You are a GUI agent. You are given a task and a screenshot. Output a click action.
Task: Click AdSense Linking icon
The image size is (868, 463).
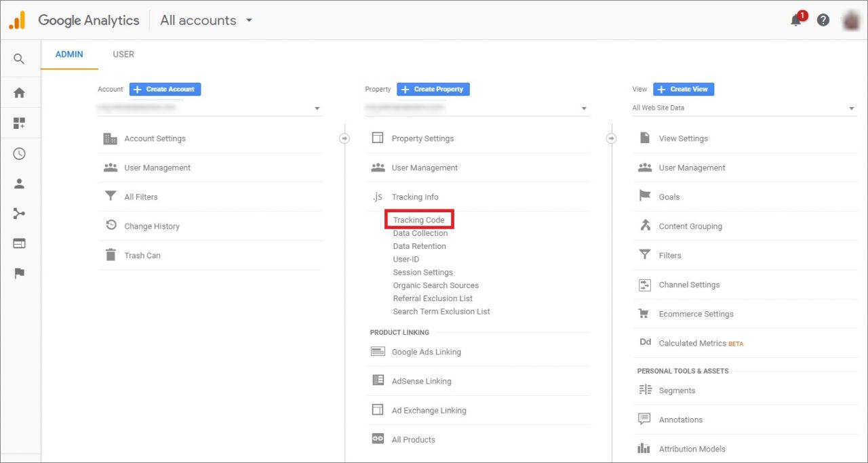[x=378, y=380]
